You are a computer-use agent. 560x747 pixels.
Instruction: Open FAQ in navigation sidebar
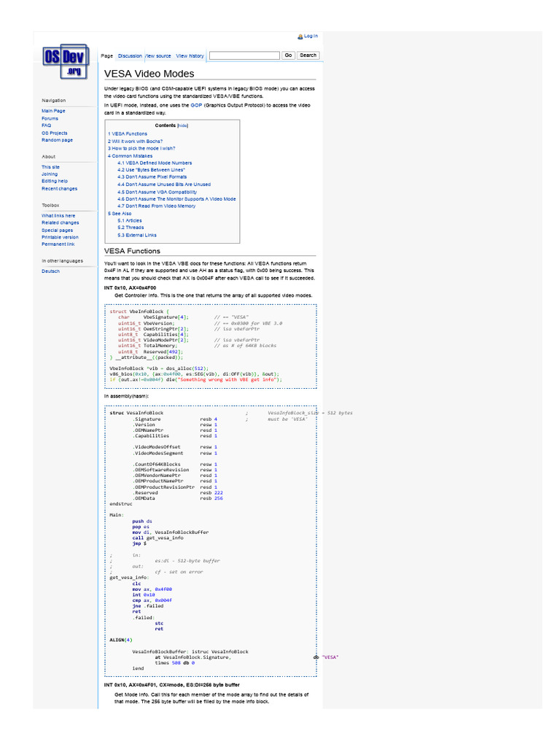(x=46, y=125)
